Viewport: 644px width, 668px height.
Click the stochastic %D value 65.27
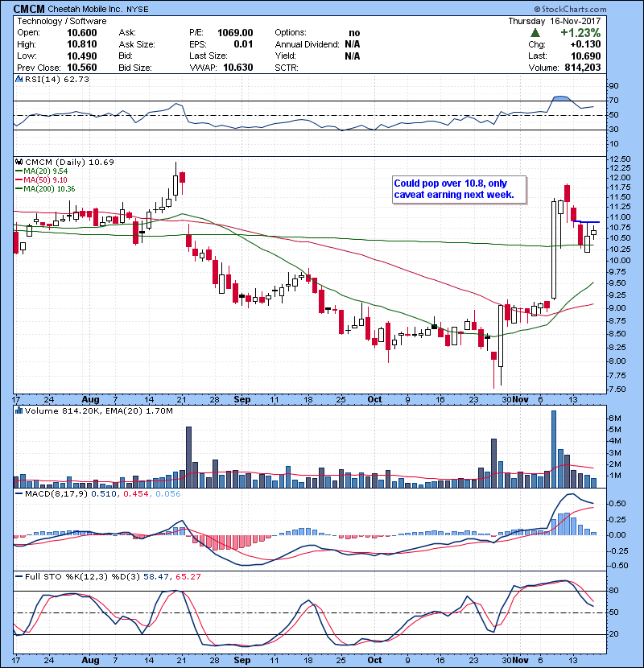tap(188, 577)
